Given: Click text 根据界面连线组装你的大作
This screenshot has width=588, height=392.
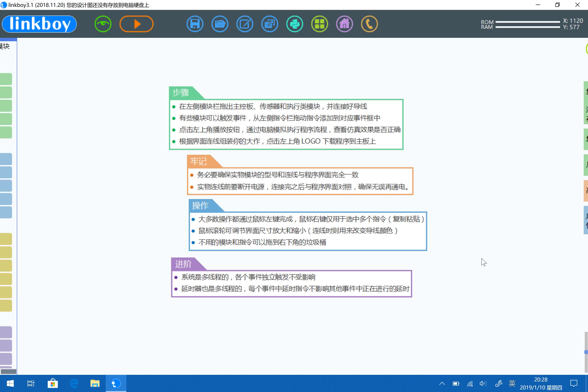Looking at the screenshot, I should (x=219, y=141).
